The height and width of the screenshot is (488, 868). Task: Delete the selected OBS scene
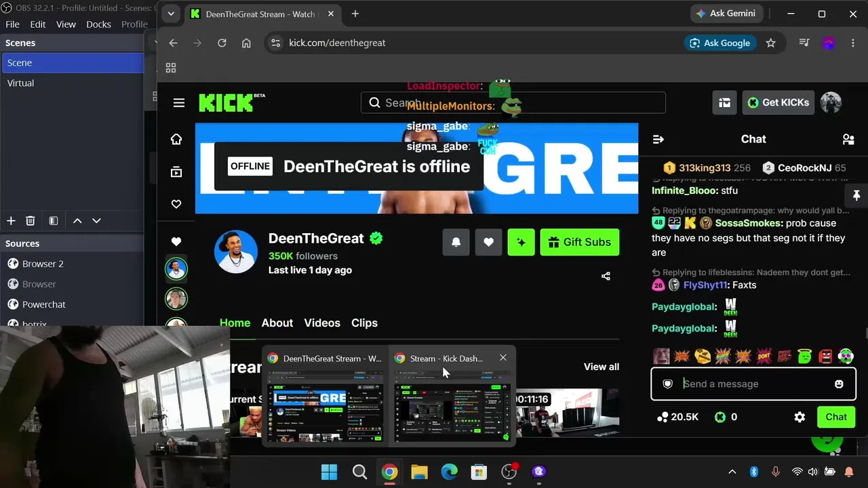point(31,221)
